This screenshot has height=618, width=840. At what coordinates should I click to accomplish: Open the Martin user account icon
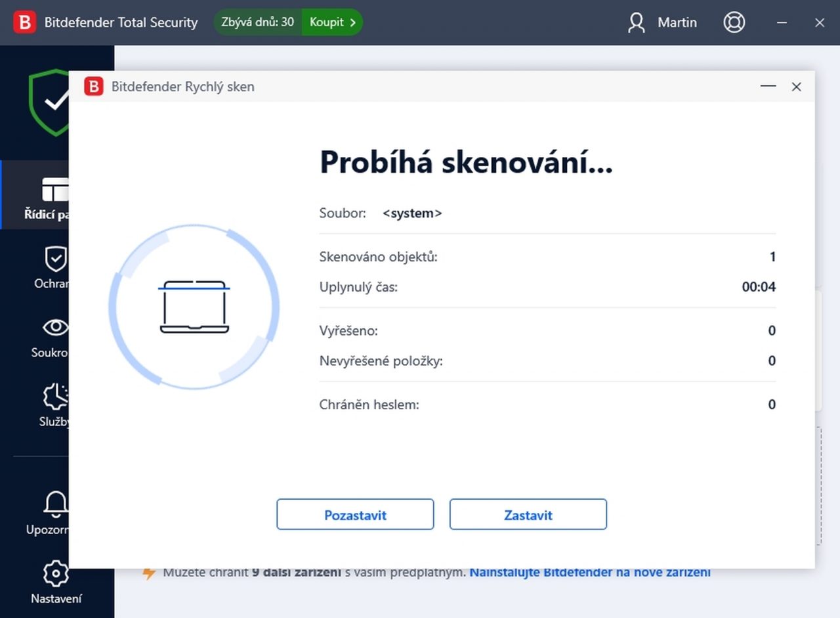tap(636, 22)
